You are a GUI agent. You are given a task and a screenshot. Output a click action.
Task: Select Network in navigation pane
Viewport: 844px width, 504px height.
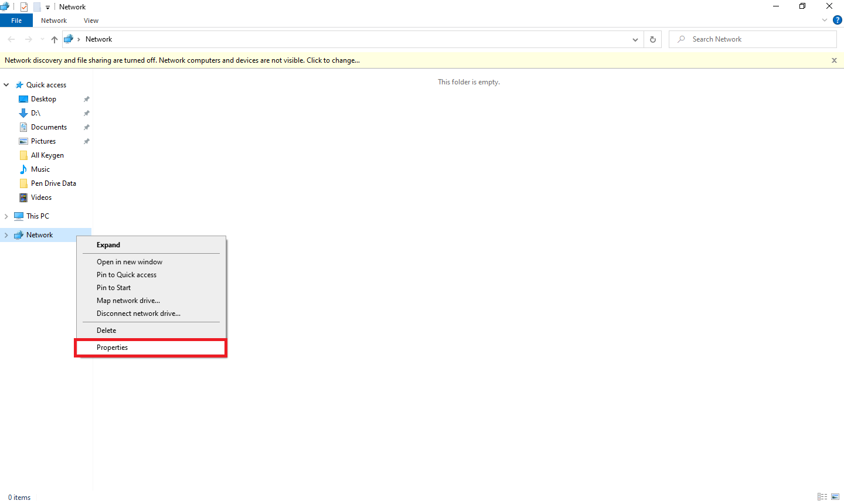[x=39, y=235]
